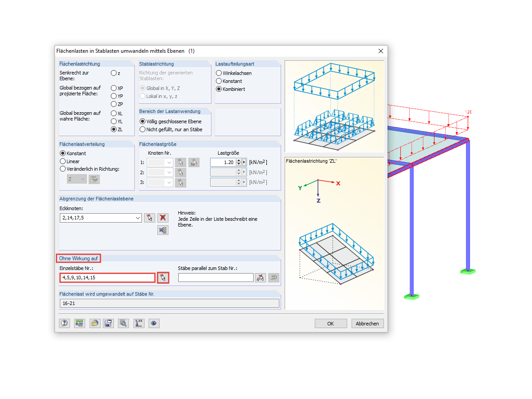Click the OK button
The height and width of the screenshot is (399, 532).
tap(330, 323)
